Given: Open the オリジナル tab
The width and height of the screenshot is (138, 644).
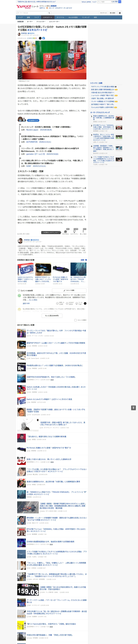Looking at the screenshot, I should pos(60,17).
